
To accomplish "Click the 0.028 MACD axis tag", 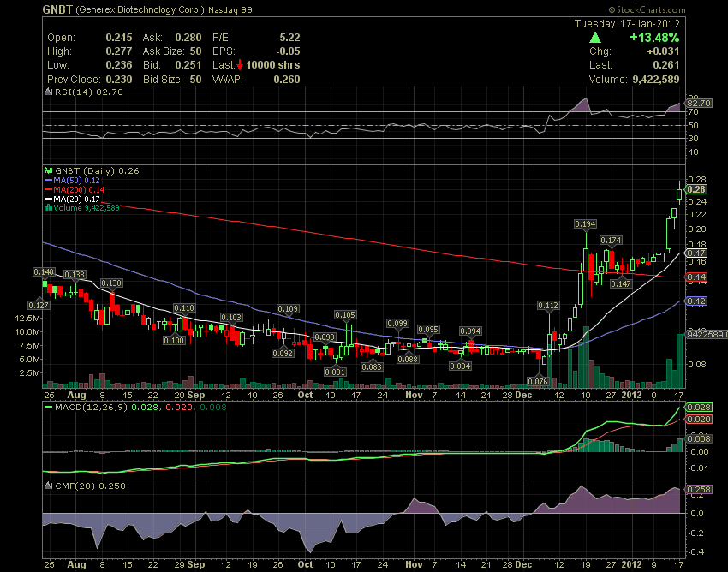I will [699, 408].
